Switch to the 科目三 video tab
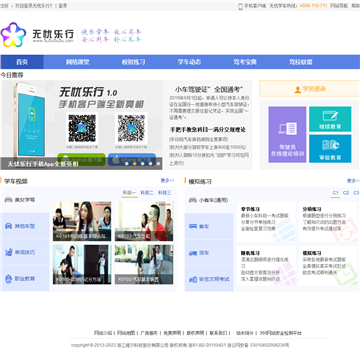 pos(164,193)
